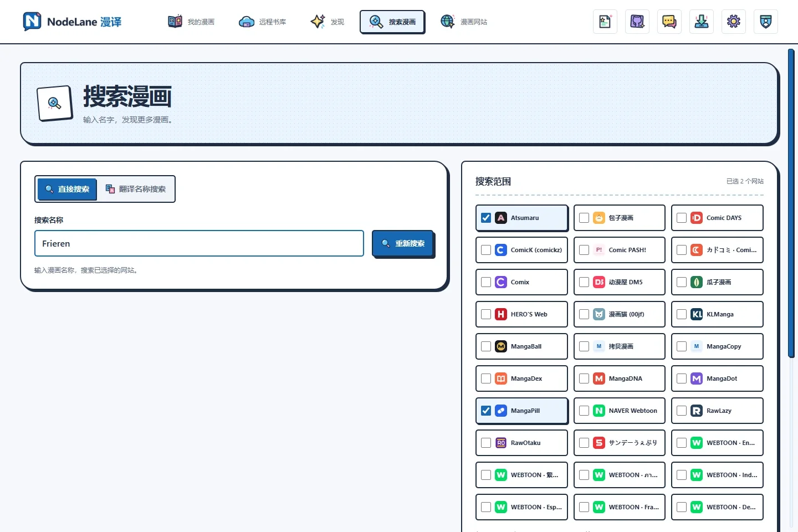Click the MangaDex source icon
The width and height of the screenshot is (798, 532).
(501, 378)
